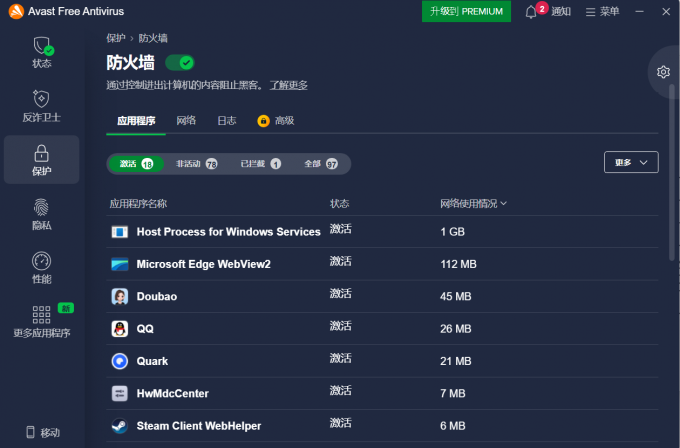Click the vertical scrollbar on the right
This screenshot has width=680, height=448.
pyautogui.click(x=672, y=173)
